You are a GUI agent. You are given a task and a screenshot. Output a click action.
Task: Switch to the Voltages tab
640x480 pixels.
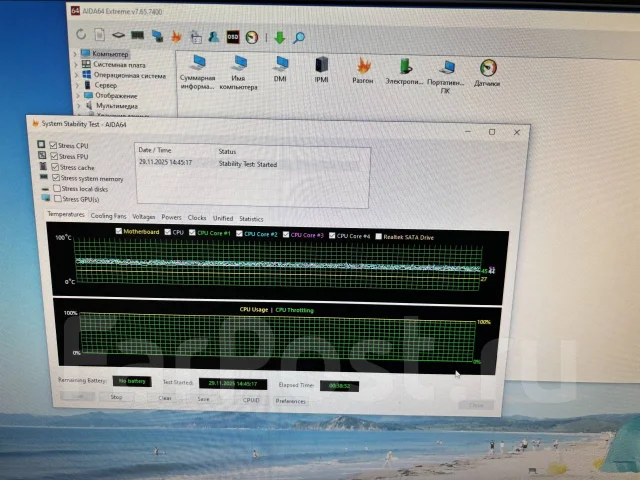(x=143, y=216)
